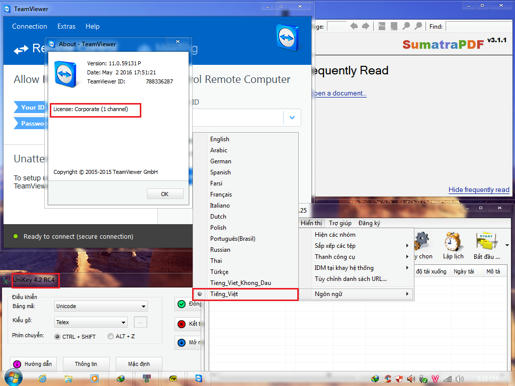515x386 pixels.
Task: Open Kiểu gõ Telex dropdown in UniKey
Action: 91,322
